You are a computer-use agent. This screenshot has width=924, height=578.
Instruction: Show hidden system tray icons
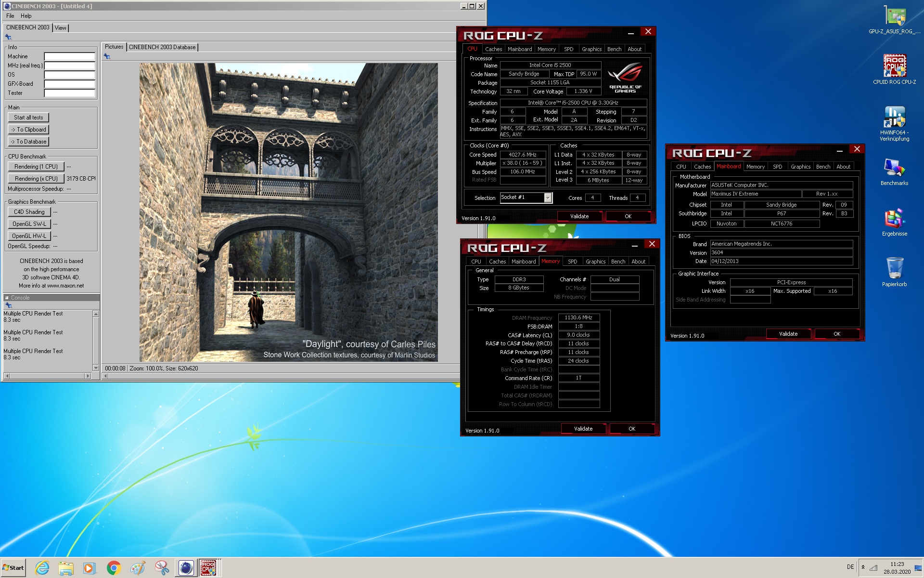(863, 567)
